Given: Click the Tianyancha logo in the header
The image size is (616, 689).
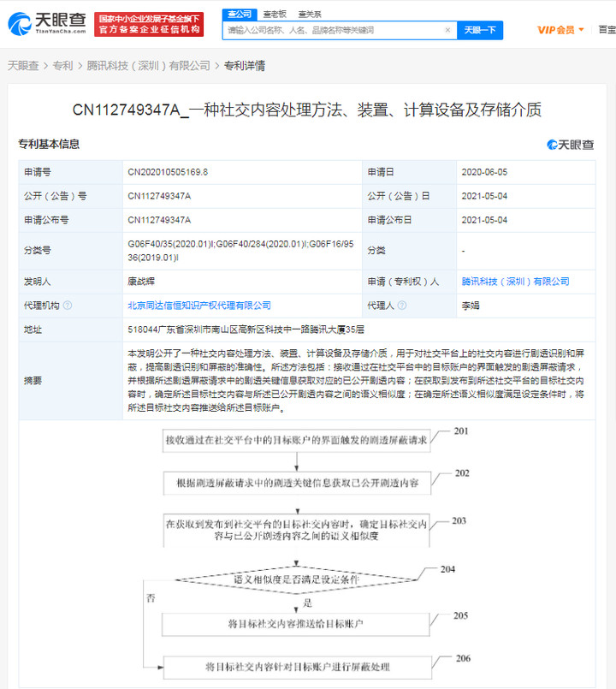Looking at the screenshot, I should coord(47,24).
